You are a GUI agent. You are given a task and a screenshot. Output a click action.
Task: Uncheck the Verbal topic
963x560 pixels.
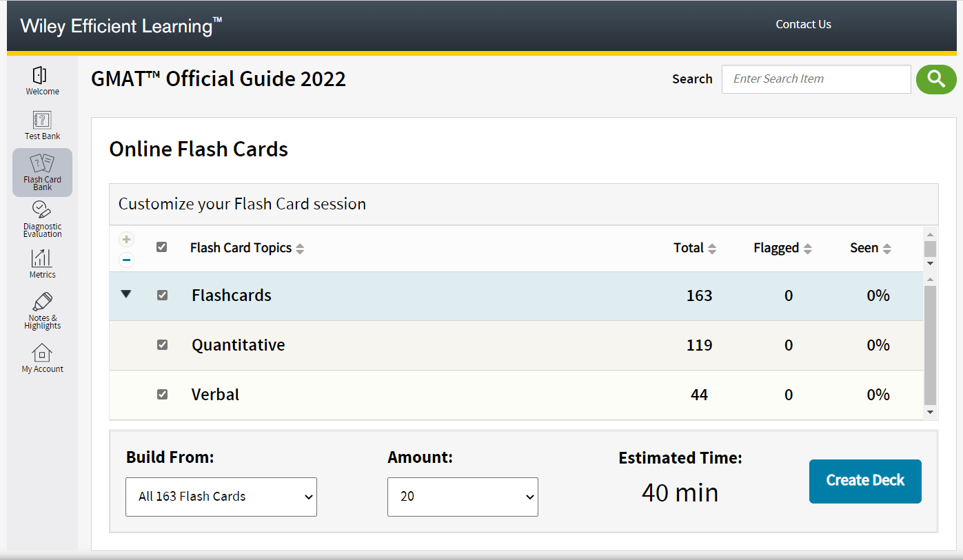pos(162,394)
